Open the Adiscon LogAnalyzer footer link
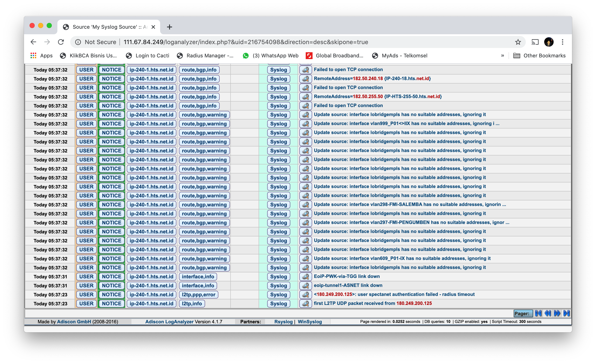Screen dimensions: 596x364 click(169, 322)
